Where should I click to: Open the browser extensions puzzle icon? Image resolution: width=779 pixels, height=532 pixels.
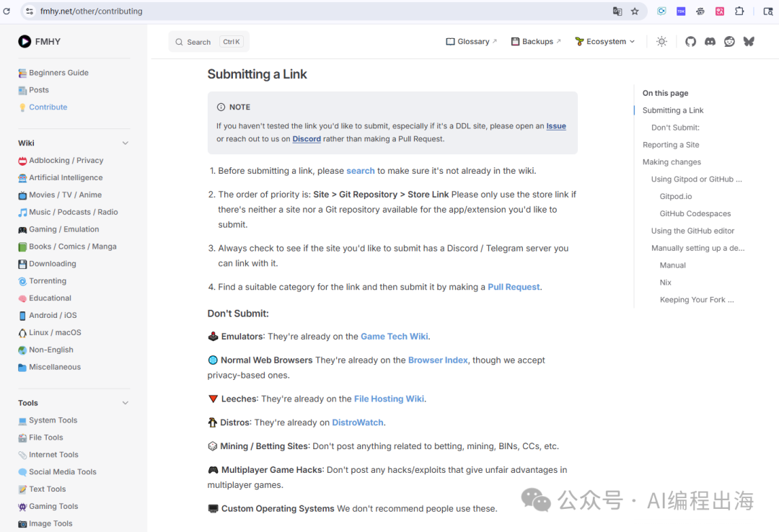pos(739,12)
